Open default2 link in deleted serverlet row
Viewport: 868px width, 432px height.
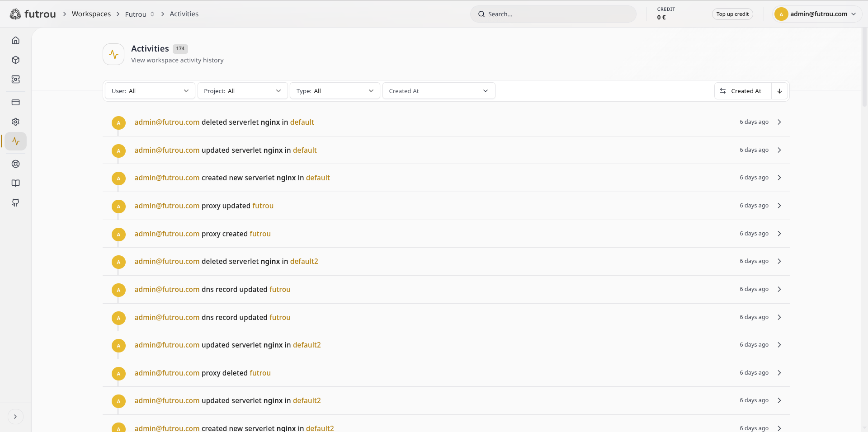point(304,262)
